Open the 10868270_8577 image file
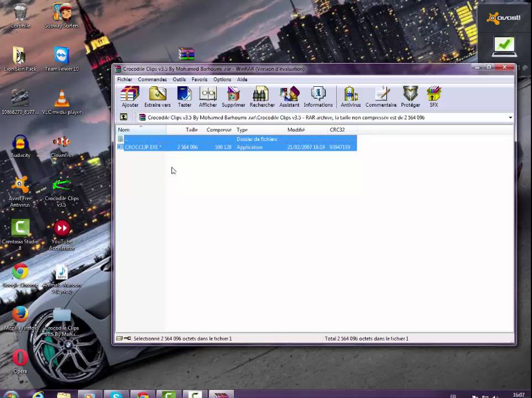Screen dimensions: 532x398 (20, 102)
